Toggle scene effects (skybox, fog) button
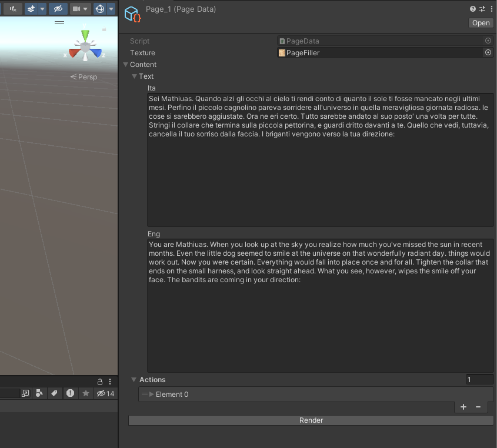The height and width of the screenshot is (448, 497). pos(31,9)
